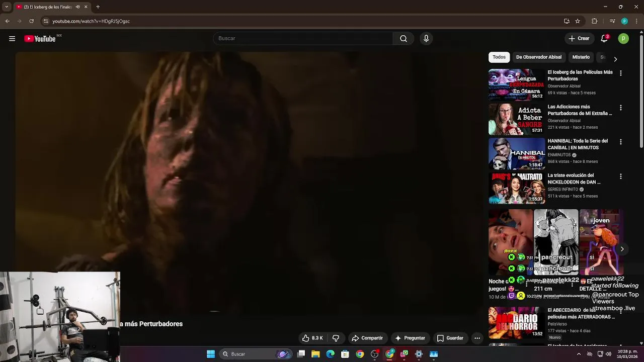Install app icon in address bar
644x362 pixels.
567,21
